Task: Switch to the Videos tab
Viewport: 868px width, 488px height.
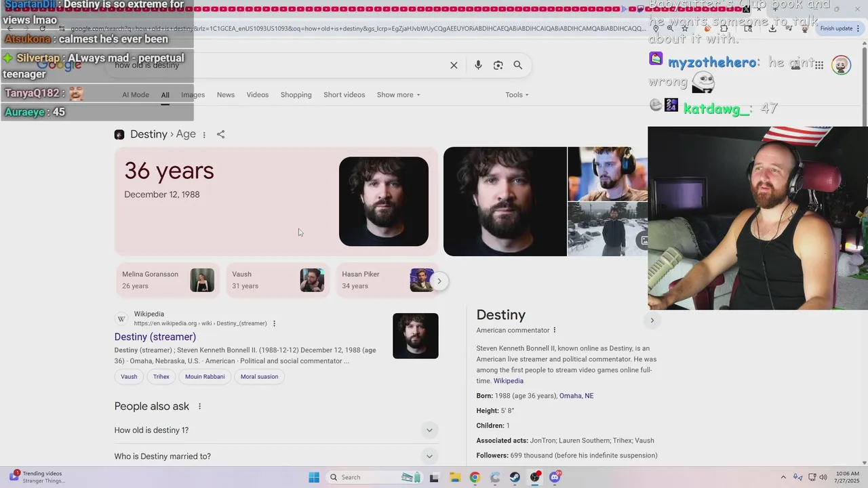Action: click(258, 95)
